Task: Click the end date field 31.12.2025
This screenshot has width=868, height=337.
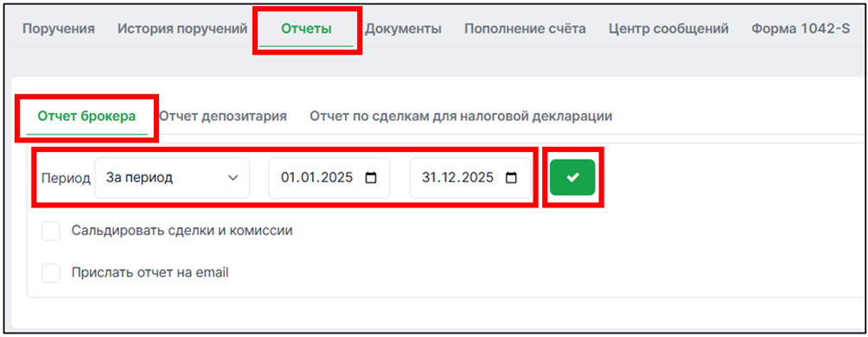Action: click(470, 178)
